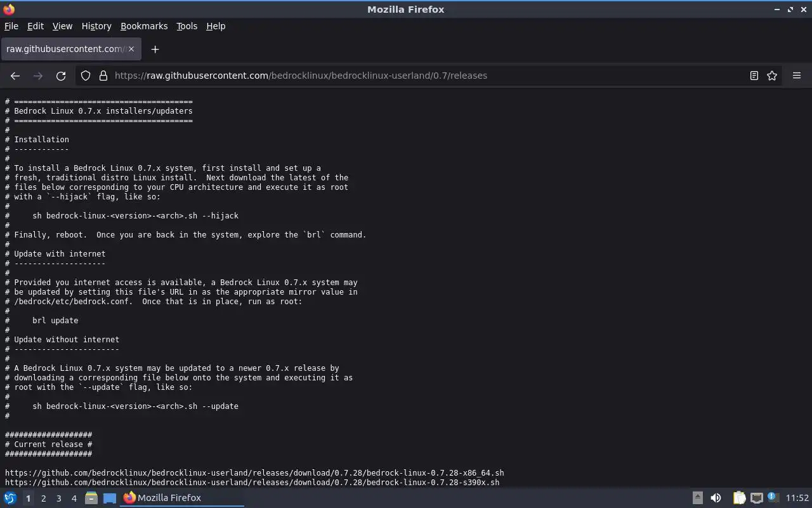Image resolution: width=812 pixels, height=508 pixels.
Task: Open Firefox application hamburger menu
Action: (797, 76)
